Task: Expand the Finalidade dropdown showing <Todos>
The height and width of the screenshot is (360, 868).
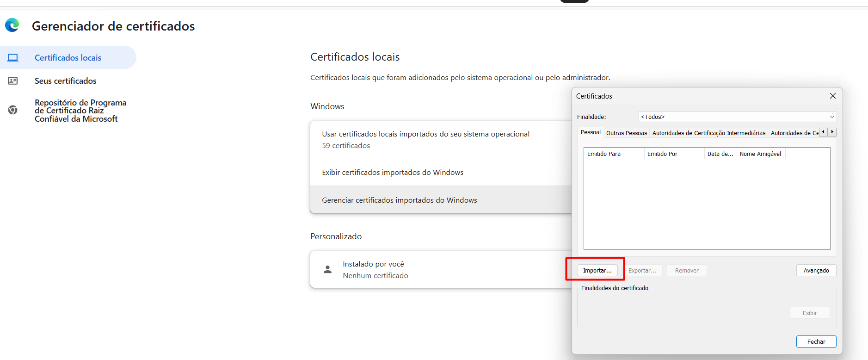Action: click(738, 117)
